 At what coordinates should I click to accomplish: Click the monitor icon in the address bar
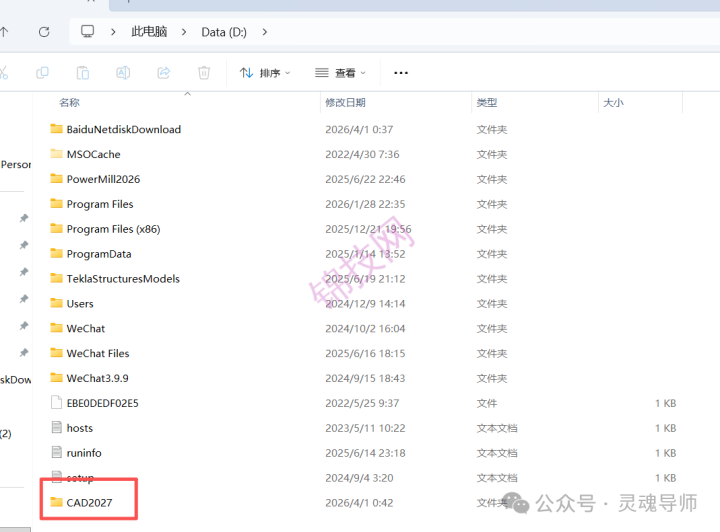pyautogui.click(x=88, y=32)
